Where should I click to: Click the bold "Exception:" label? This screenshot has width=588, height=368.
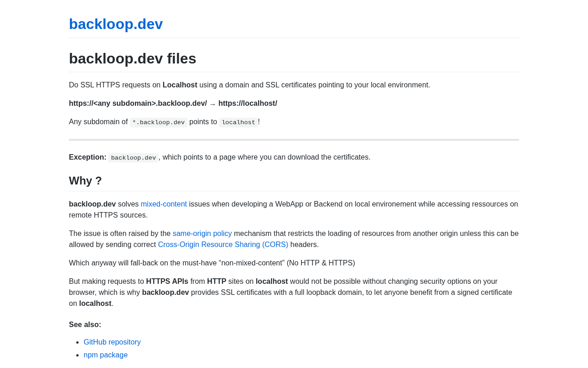tap(87, 157)
